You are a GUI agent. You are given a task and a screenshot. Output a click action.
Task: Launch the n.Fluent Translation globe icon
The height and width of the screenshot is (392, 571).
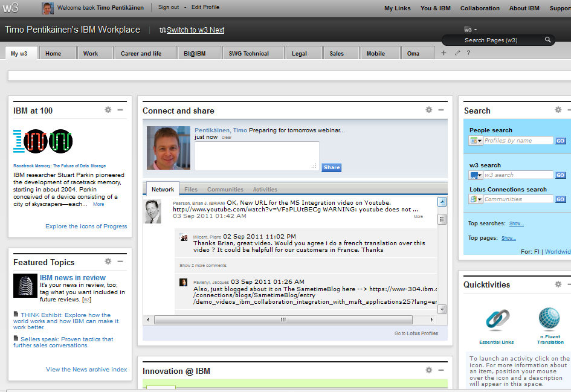point(549,319)
